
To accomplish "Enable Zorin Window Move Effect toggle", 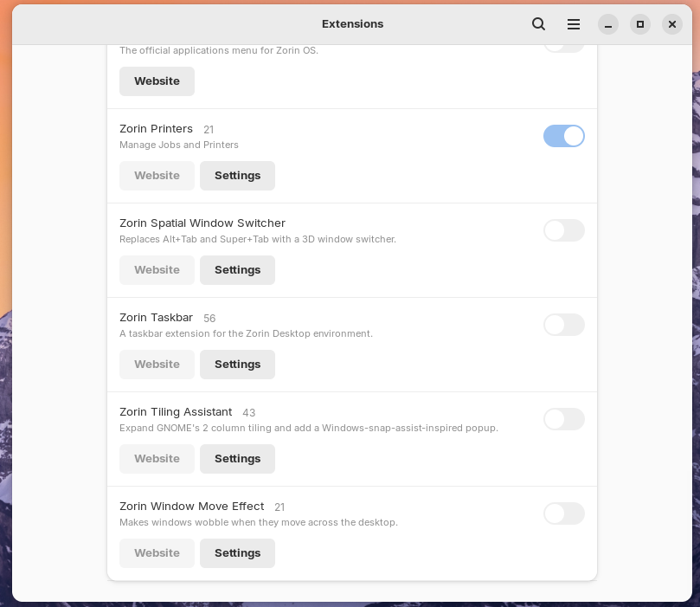I will 564,513.
